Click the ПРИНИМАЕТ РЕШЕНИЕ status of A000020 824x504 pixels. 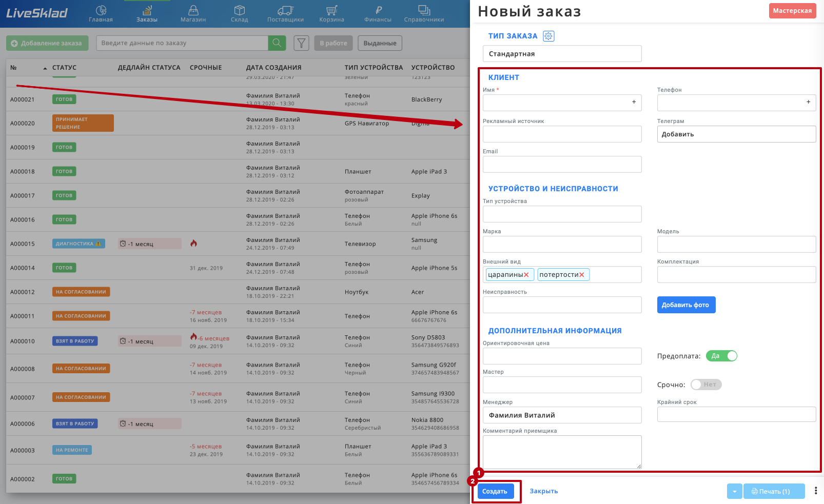[x=83, y=123]
